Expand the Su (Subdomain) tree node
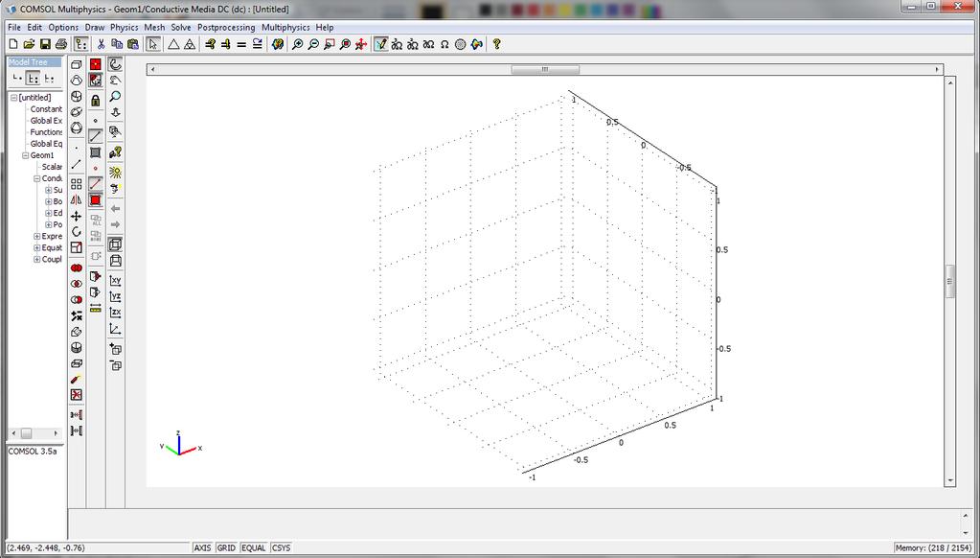Viewport: 980px width, 558px height. (48, 190)
